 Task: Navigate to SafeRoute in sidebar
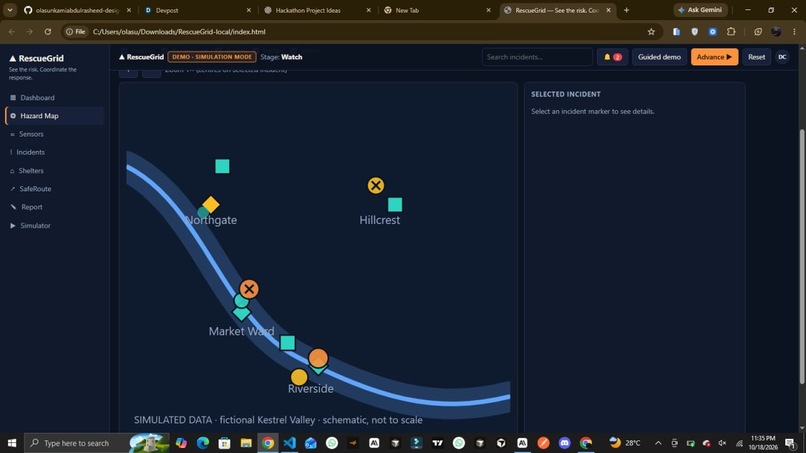pyautogui.click(x=35, y=189)
